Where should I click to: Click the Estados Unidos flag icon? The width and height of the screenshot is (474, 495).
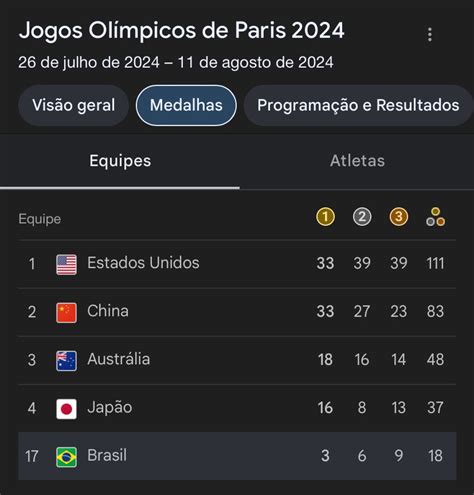pos(66,265)
